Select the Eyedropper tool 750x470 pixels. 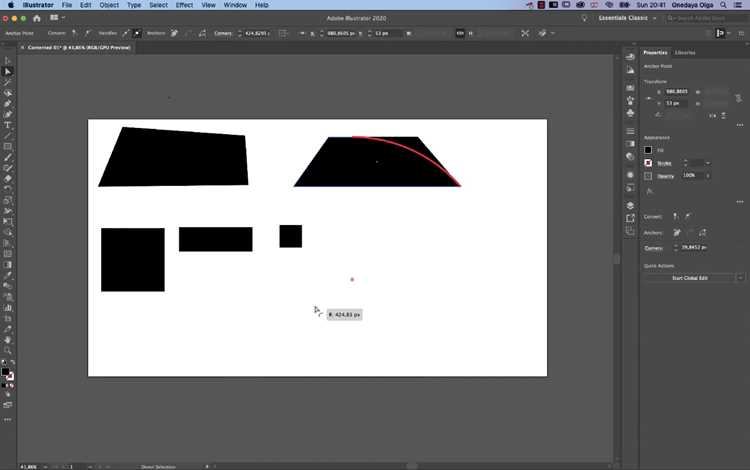point(8,275)
